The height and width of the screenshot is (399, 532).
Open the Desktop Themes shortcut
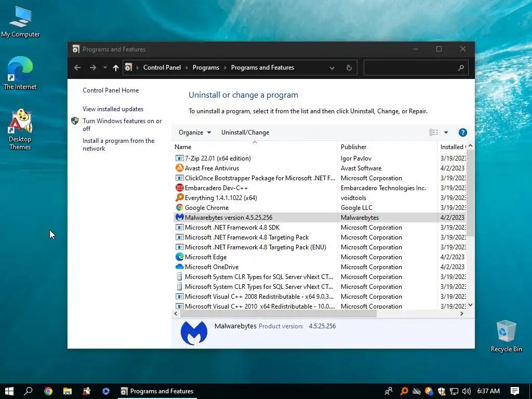[20, 129]
